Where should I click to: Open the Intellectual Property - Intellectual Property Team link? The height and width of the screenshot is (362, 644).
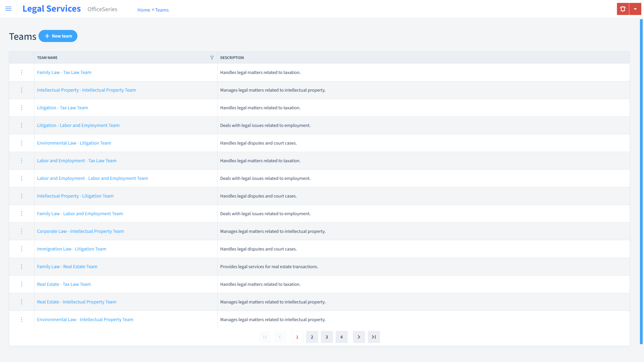(x=86, y=90)
